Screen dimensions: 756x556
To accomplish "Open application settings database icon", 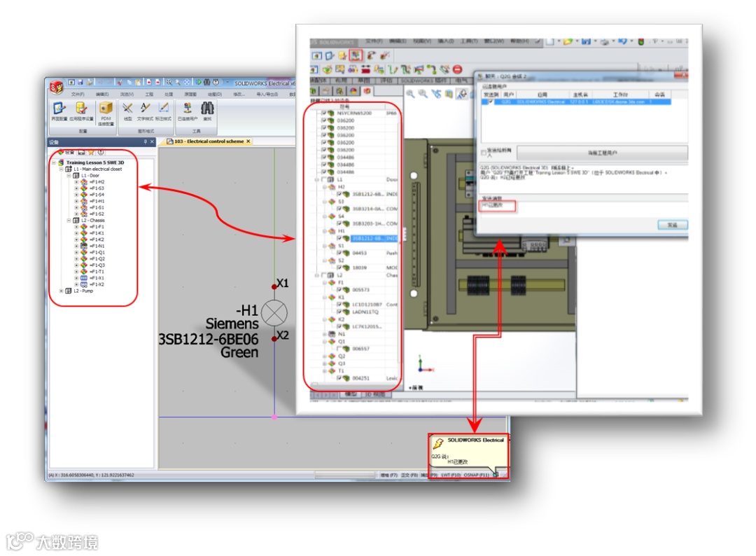I will 81,108.
